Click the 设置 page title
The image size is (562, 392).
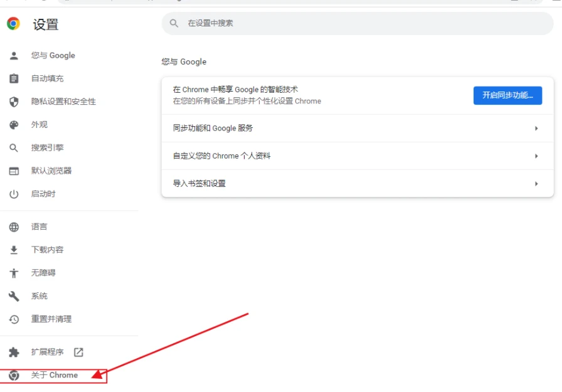pyautogui.click(x=46, y=24)
